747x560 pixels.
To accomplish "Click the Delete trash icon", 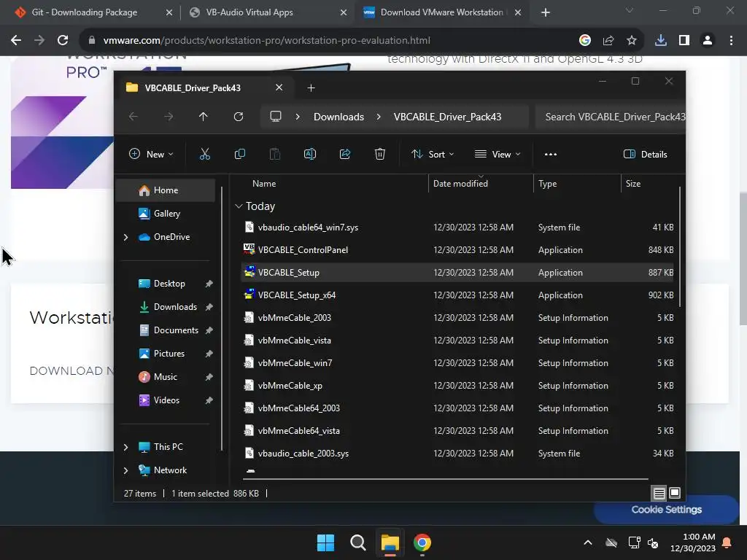I will [379, 154].
